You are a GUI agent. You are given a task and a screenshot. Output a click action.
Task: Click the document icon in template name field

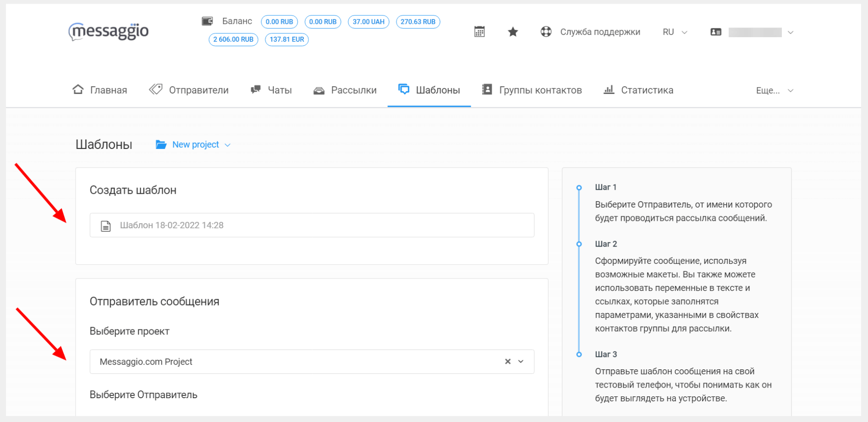[106, 225]
